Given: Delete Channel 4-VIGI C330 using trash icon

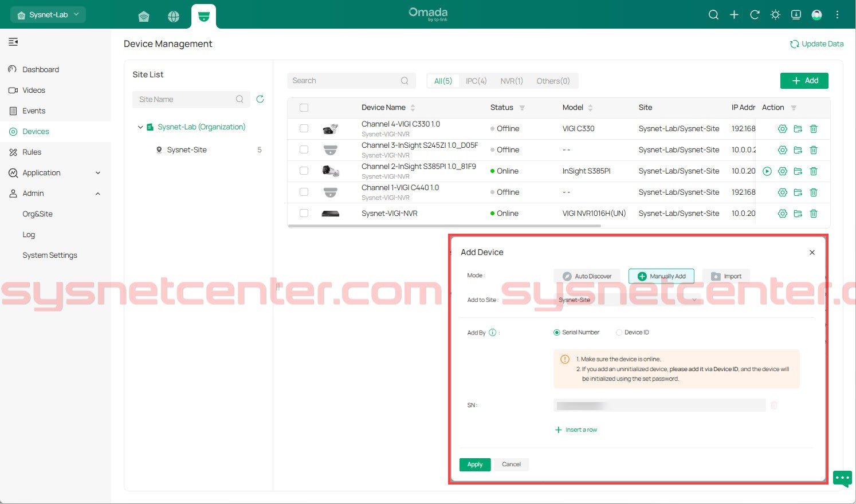Looking at the screenshot, I should coord(813,129).
